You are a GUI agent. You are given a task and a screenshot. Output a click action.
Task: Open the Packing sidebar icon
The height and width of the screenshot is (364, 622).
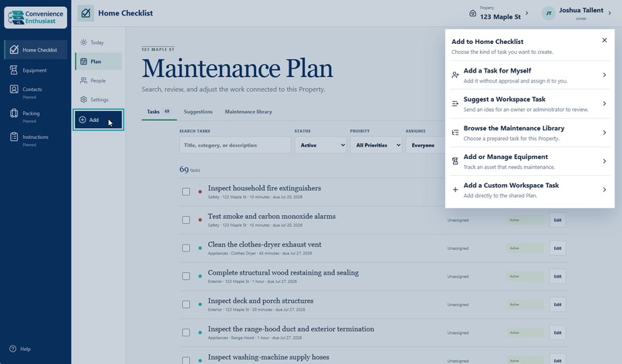tap(14, 113)
